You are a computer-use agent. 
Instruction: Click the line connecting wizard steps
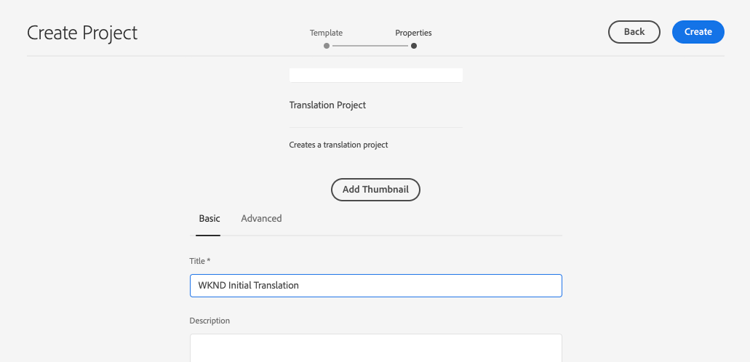click(370, 46)
